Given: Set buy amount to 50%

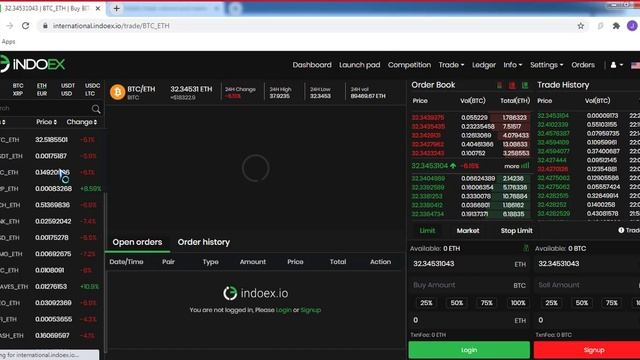Looking at the screenshot, I should (457, 303).
